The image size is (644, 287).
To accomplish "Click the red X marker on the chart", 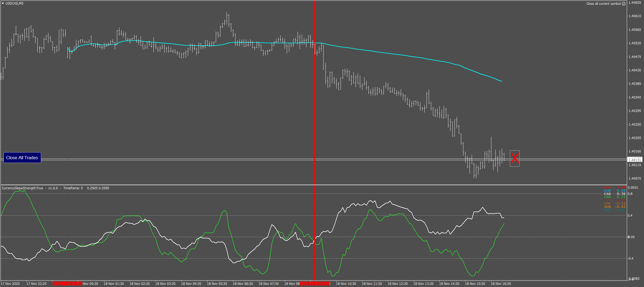I will tap(515, 158).
